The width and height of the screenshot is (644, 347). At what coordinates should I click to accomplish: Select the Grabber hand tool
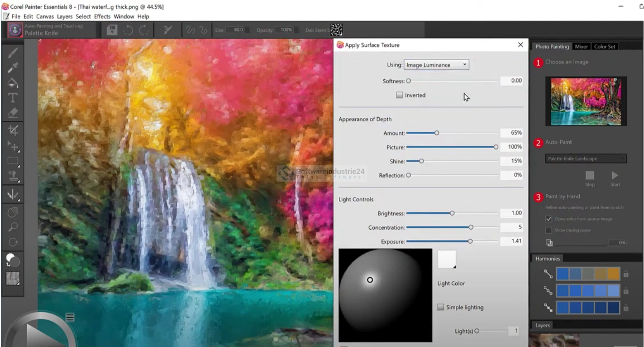click(x=13, y=212)
